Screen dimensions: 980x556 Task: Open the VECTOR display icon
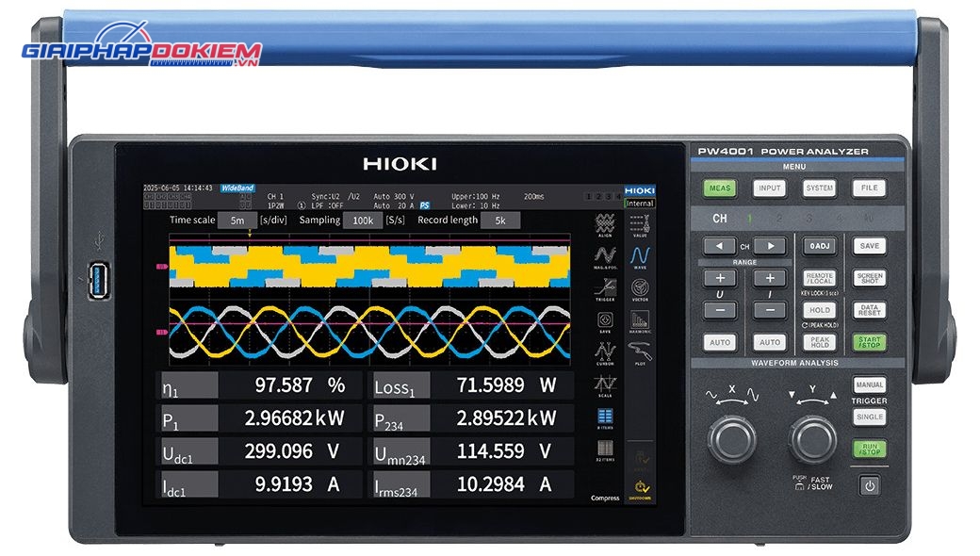tap(640, 290)
